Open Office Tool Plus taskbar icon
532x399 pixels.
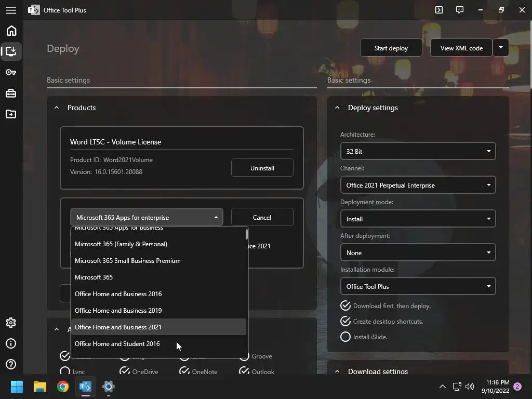point(86,387)
